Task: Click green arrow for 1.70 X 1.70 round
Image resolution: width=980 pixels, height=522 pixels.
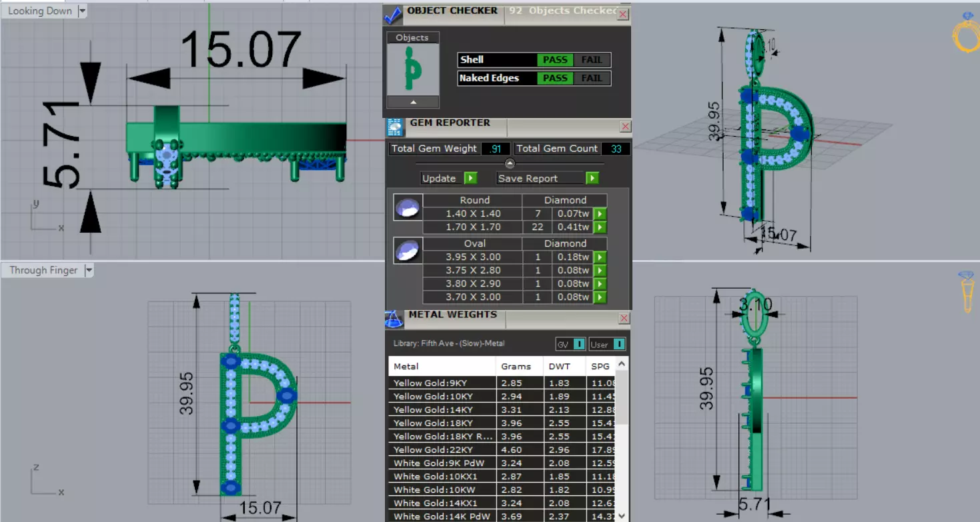Action: pyautogui.click(x=600, y=227)
